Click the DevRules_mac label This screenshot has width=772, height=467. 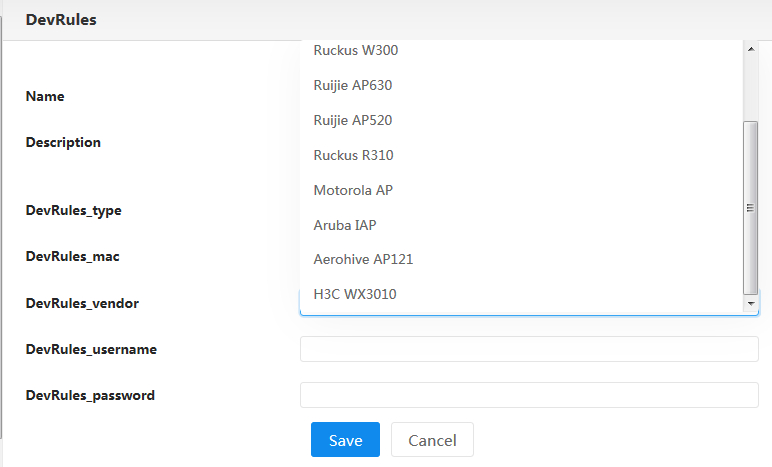[x=72, y=257]
